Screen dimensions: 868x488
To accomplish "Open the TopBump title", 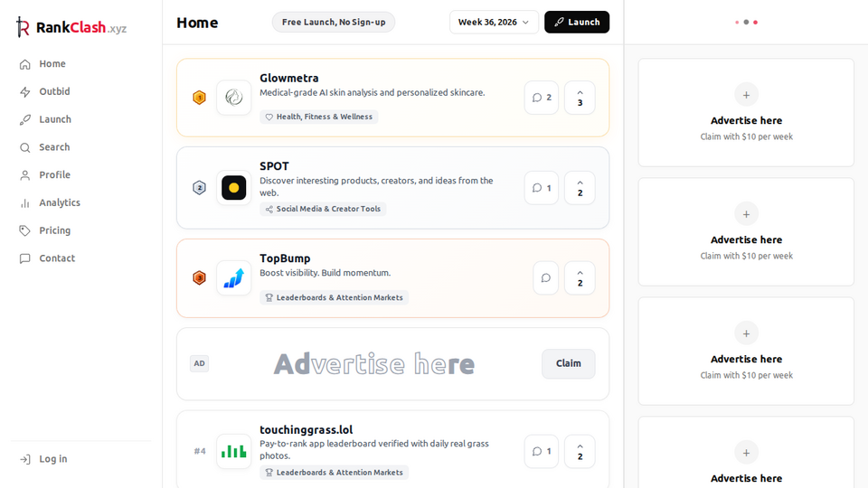I will pos(285,258).
